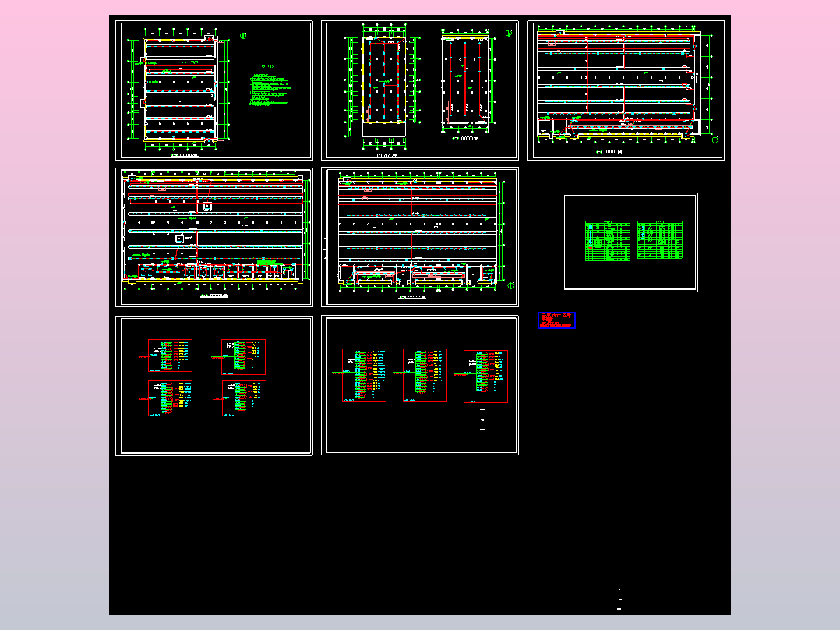
Task: Click the right green schedule table
Action: [x=660, y=239]
